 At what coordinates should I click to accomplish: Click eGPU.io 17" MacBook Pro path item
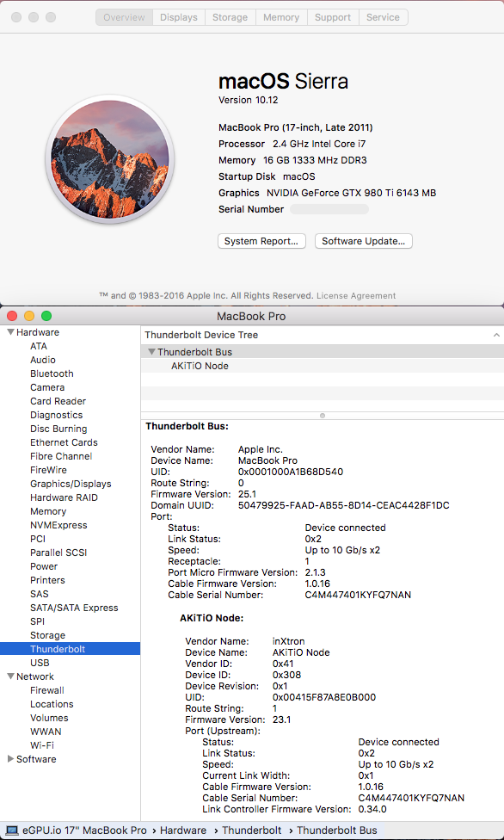pos(84,831)
